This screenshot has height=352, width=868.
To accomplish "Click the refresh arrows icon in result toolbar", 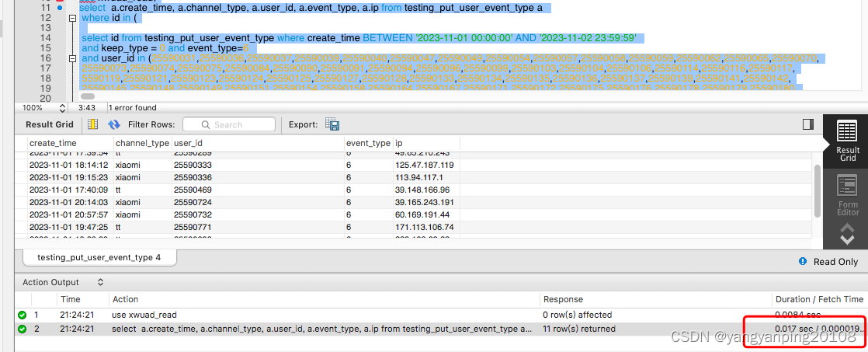I will [x=114, y=124].
